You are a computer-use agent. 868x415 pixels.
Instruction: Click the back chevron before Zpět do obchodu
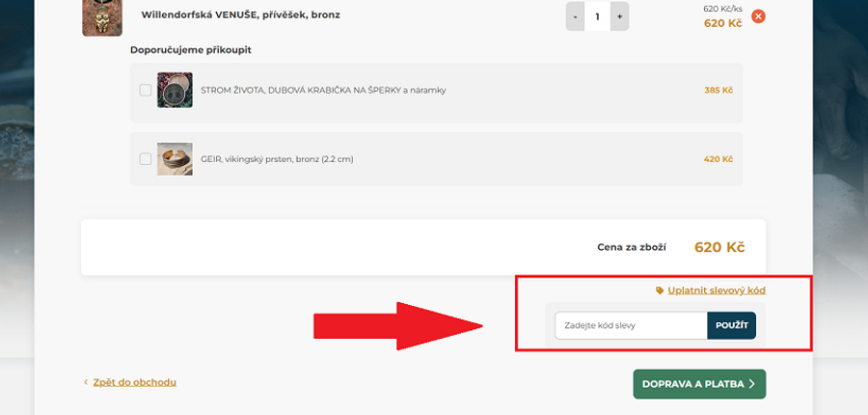tap(85, 382)
